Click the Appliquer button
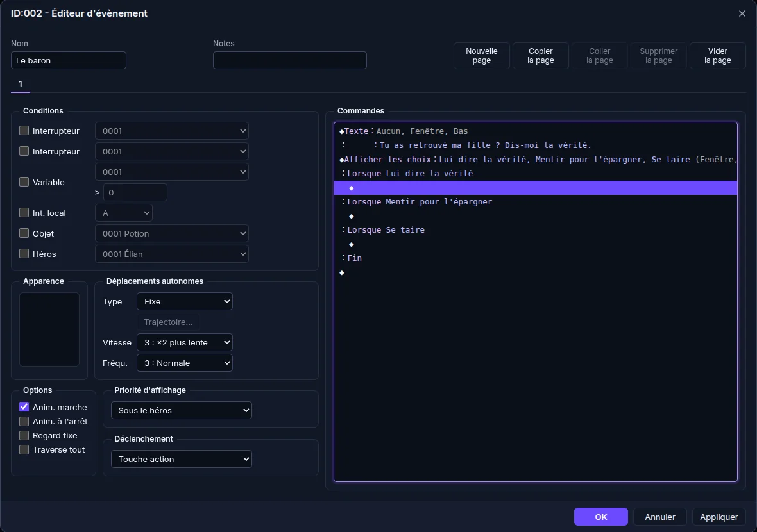The width and height of the screenshot is (757, 532). [x=719, y=517]
